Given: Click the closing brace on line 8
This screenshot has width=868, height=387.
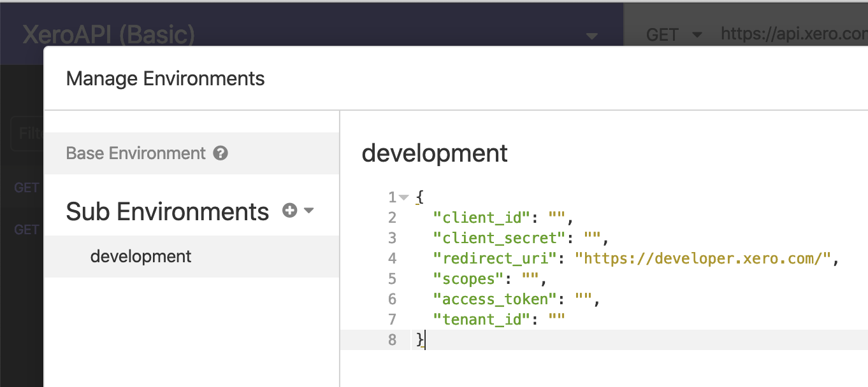Looking at the screenshot, I should click(419, 340).
